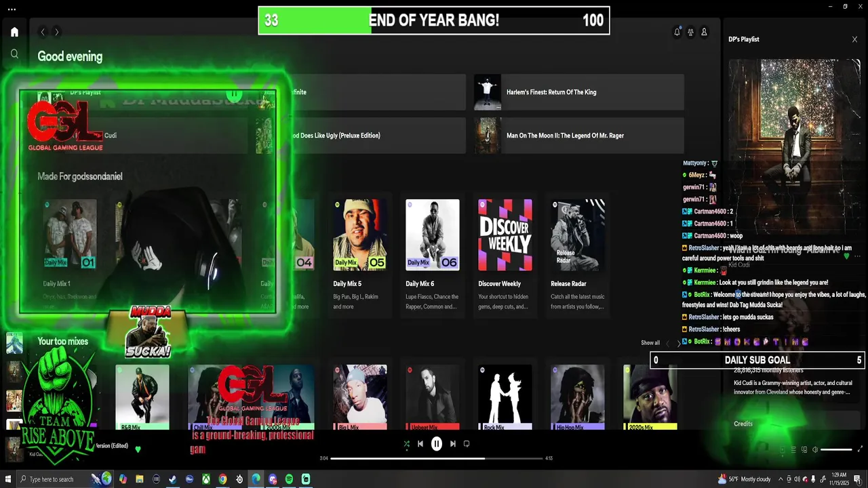This screenshot has height=488, width=868.
Task: Open the SteelSeries icon in the taskbar
Action: tap(239, 479)
